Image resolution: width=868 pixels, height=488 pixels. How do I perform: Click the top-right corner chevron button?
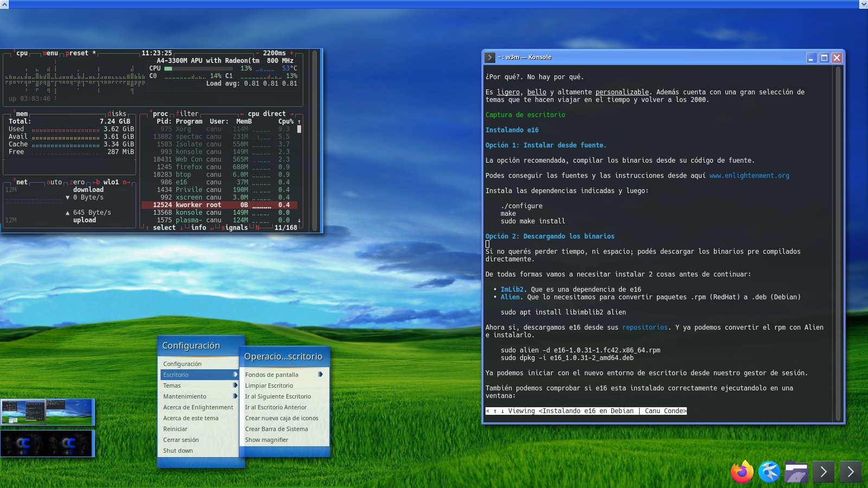[x=863, y=4]
